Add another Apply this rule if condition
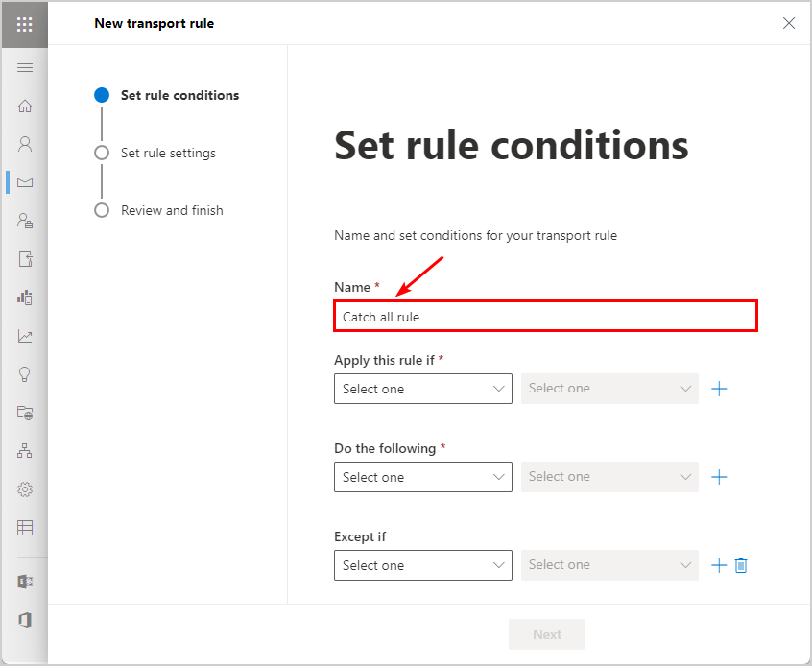 (719, 389)
